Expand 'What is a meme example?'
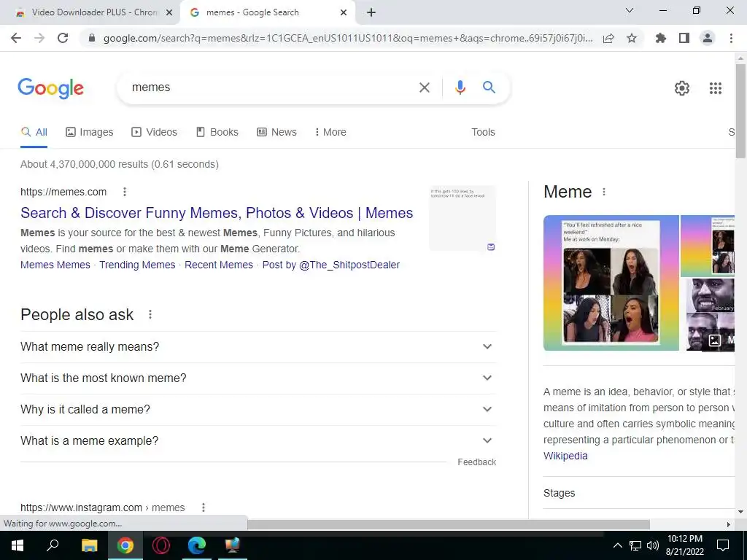747x560 pixels. point(258,441)
